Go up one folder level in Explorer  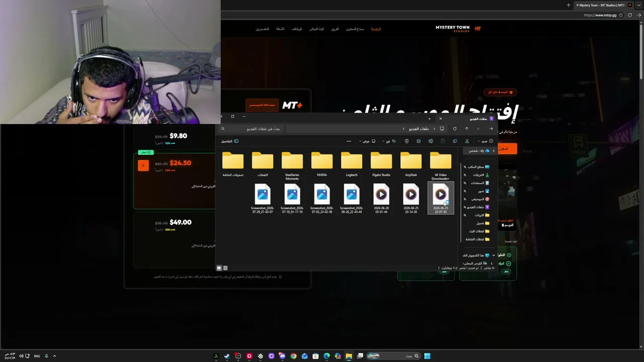click(467, 129)
